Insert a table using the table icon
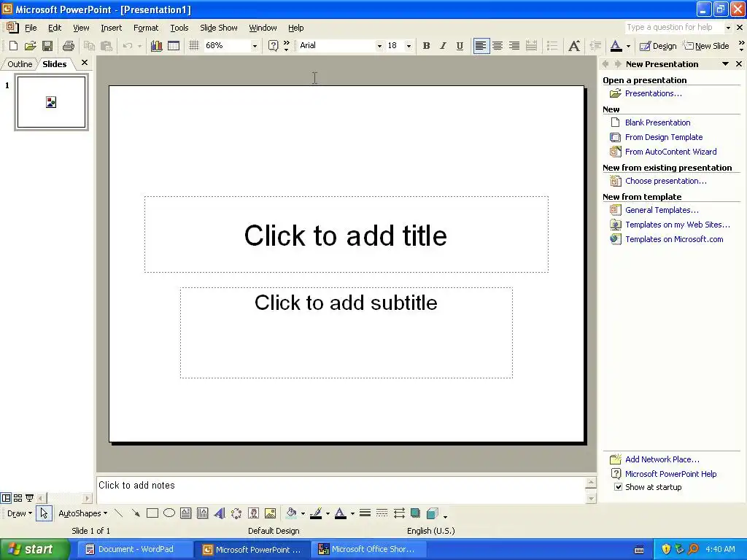This screenshot has height=560, width=747. 174,46
